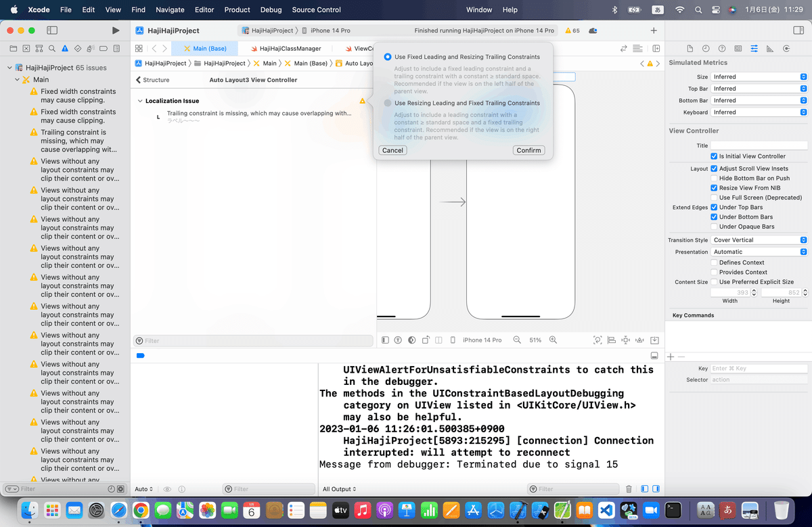The width and height of the screenshot is (812, 527).
Task: Switch to the Main (Base) tab
Action: [x=205, y=49]
